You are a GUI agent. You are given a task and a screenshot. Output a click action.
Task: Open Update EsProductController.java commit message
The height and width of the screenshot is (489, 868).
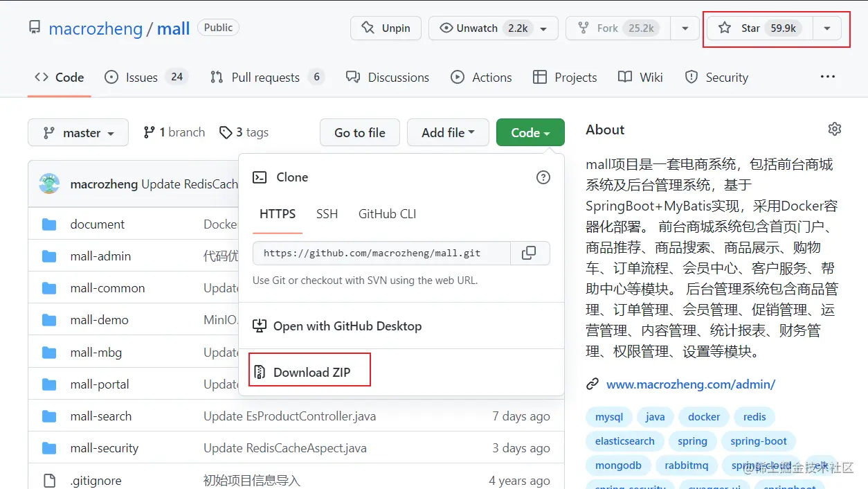(x=289, y=416)
